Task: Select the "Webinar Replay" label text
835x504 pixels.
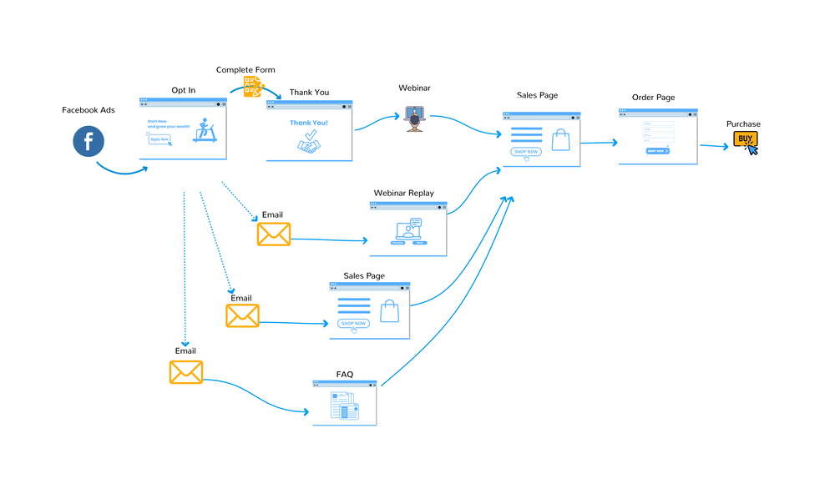Action: [x=404, y=193]
